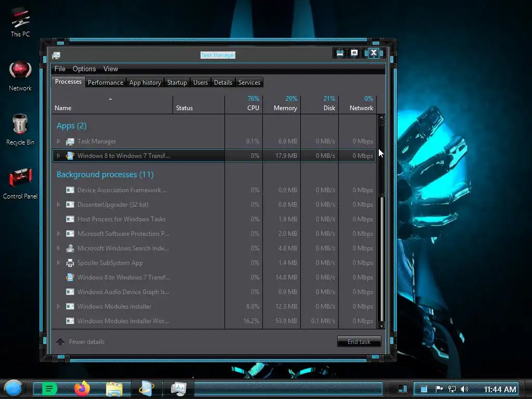This screenshot has width=532, height=399.
Task: Expand Microsoft Software Protection process
Action: pos(58,234)
